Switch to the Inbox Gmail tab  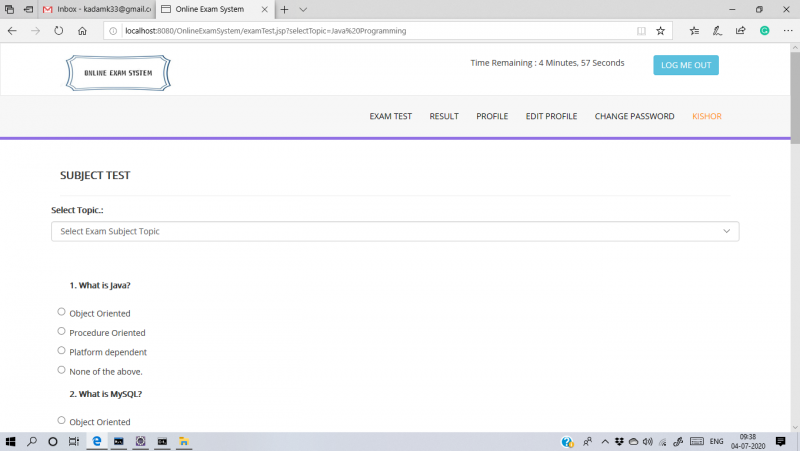(x=97, y=9)
